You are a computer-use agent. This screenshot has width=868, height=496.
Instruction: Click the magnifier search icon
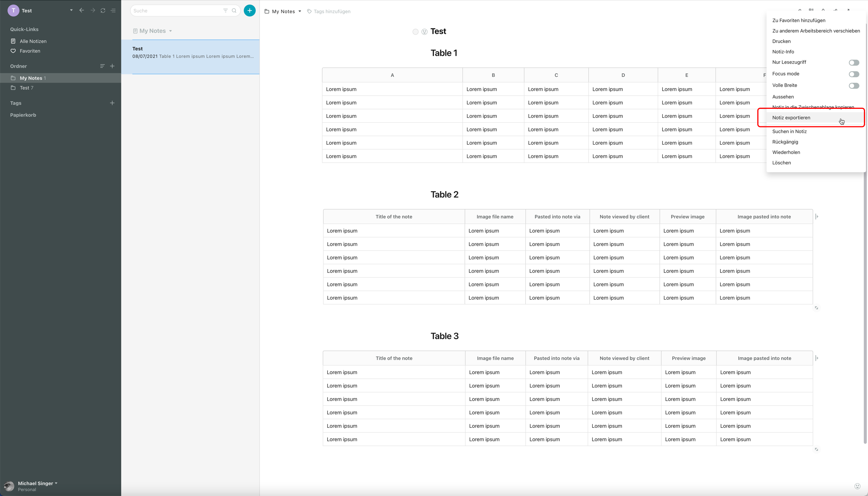click(234, 10)
